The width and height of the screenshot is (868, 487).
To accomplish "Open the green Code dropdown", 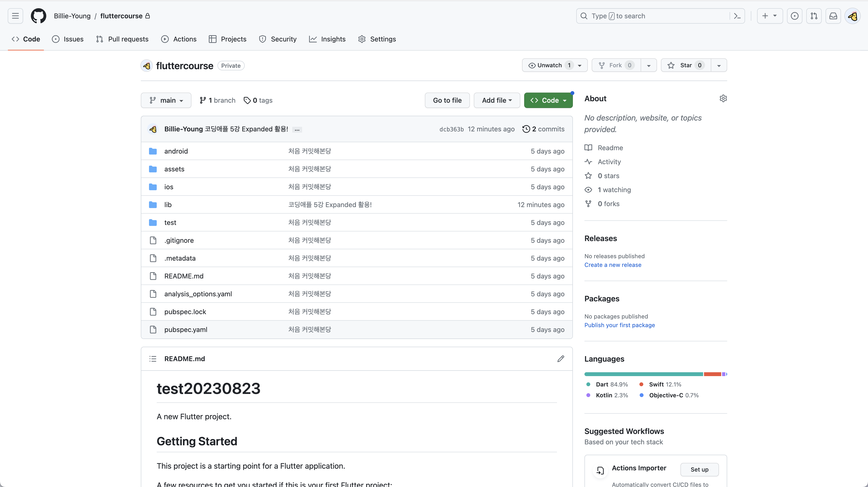I will (548, 101).
